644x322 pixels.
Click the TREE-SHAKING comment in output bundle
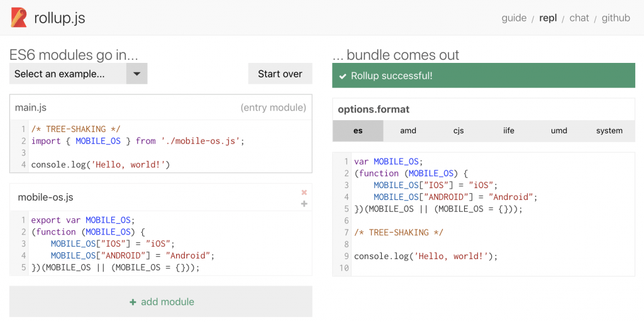point(399,233)
